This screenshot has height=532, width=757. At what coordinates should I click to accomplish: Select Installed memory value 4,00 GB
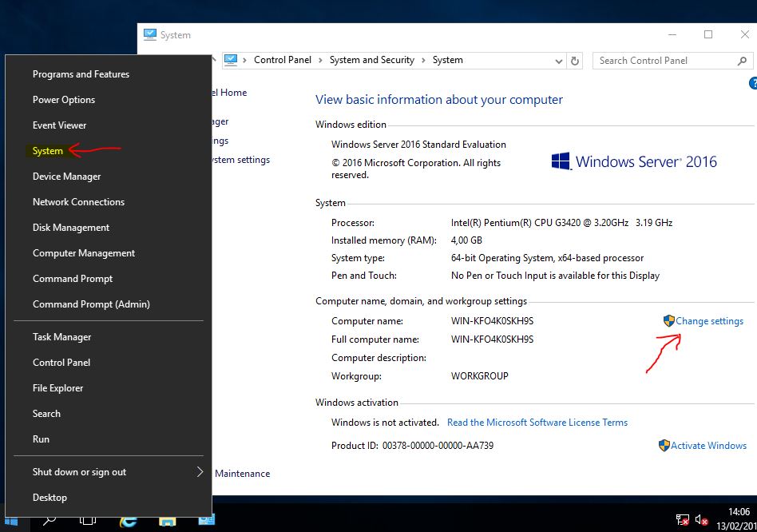(x=466, y=240)
